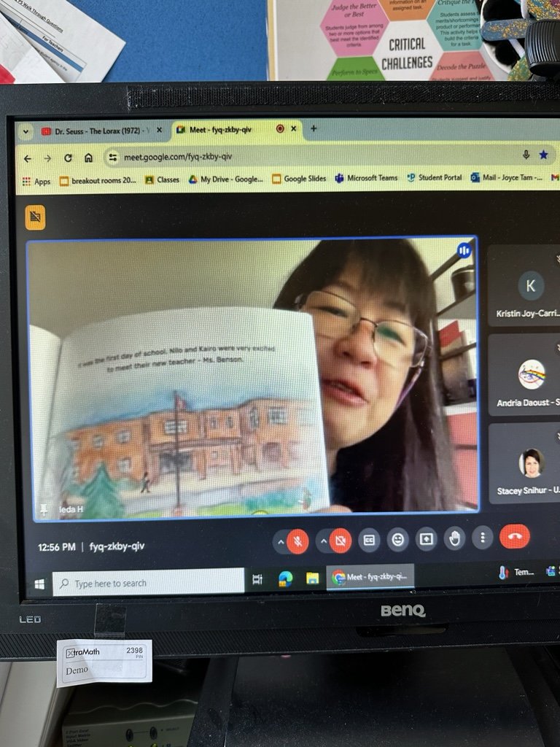The height and width of the screenshot is (747, 560).
Task: Click the meeting code fyq-zkby-qiv text
Action: click(117, 546)
